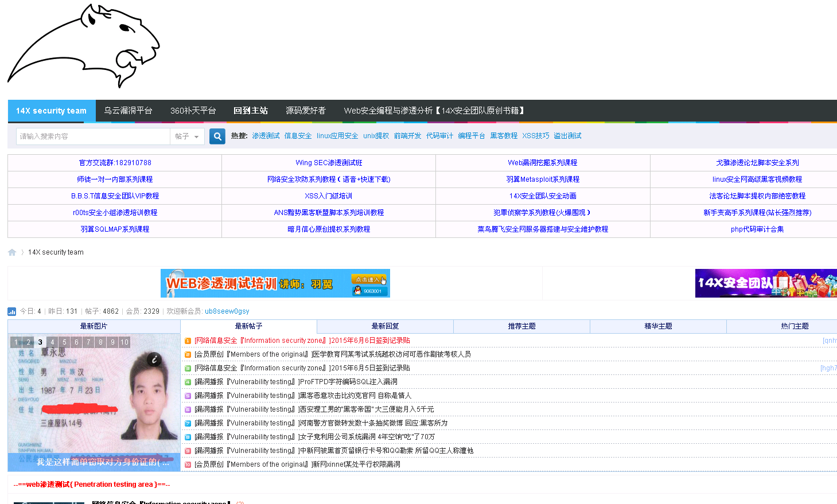Open 羽翼SQLMAP系列课程 link
837x504 pixels.
115,229
